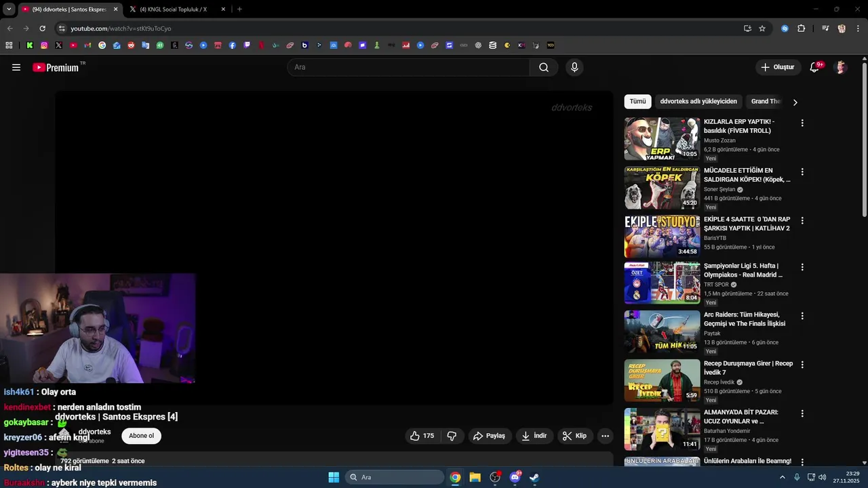This screenshot has height=488, width=868.
Task: Open the Windows Start menu
Action: click(x=334, y=477)
